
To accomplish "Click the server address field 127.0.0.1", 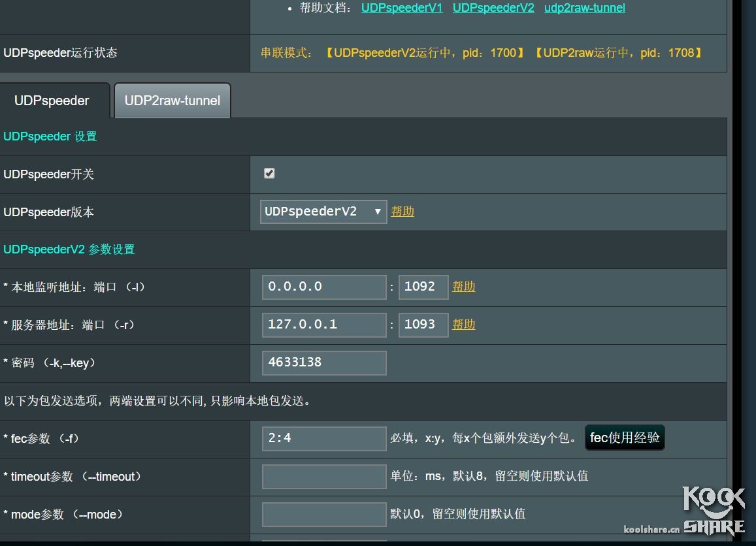I will pyautogui.click(x=324, y=325).
